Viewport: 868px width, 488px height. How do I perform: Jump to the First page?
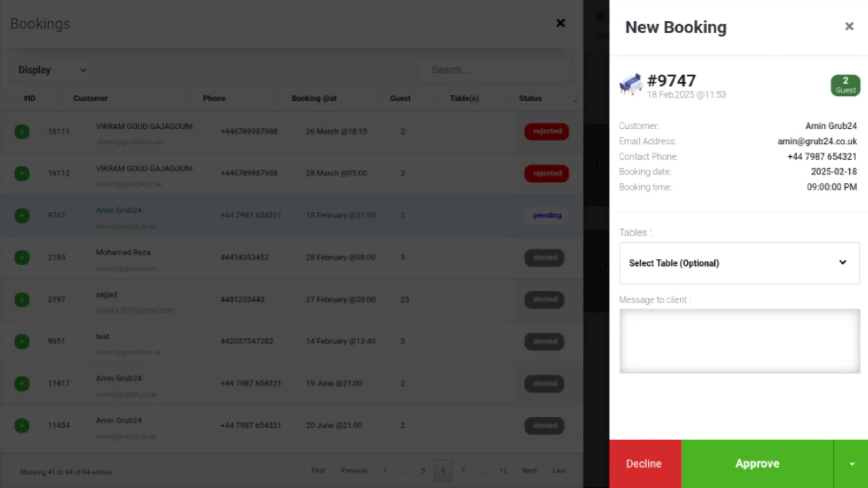click(x=318, y=471)
